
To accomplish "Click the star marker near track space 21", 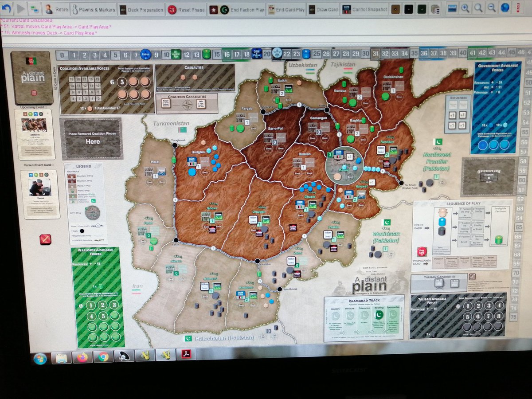I will click(277, 53).
